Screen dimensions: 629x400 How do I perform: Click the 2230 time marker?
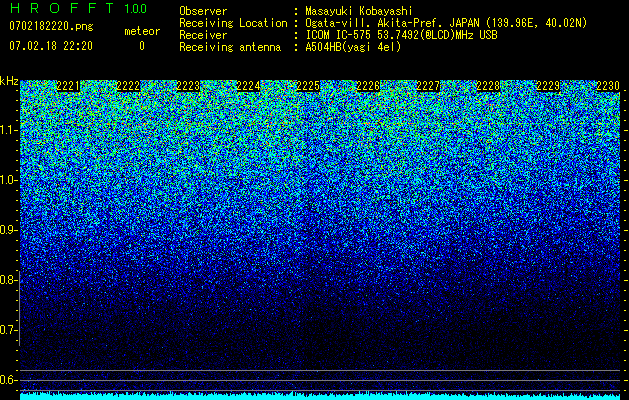point(608,86)
